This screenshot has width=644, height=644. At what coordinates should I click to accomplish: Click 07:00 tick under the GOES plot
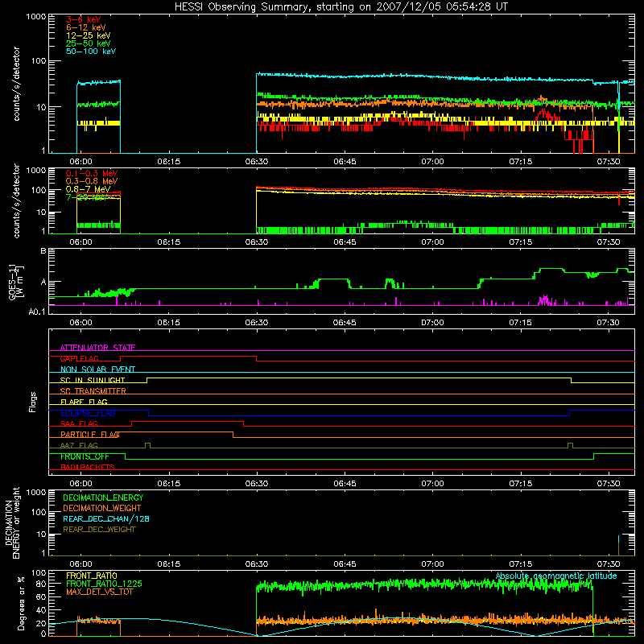coord(432,323)
